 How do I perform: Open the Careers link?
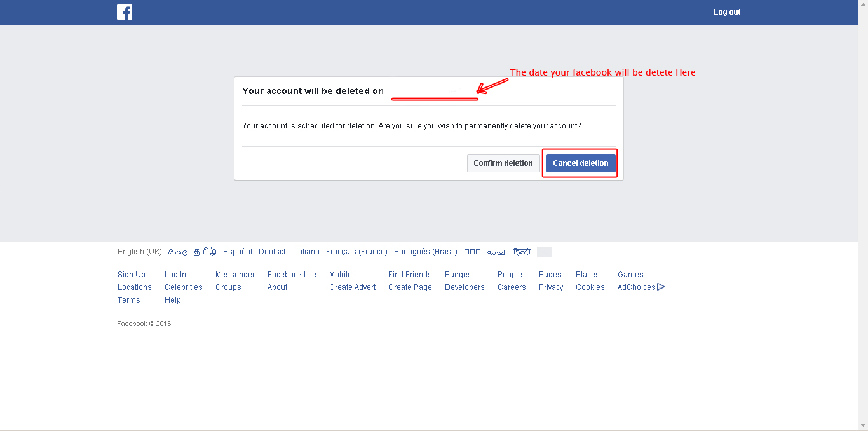[512, 287]
